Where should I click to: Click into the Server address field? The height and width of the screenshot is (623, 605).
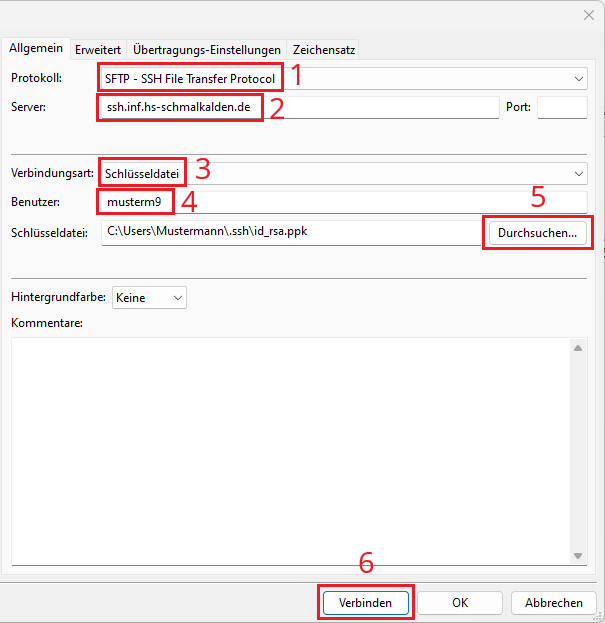(380, 108)
